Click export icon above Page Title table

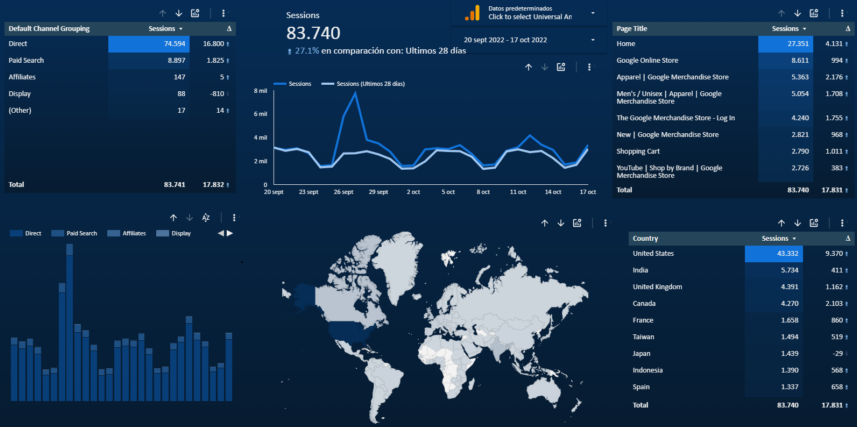[x=814, y=13]
